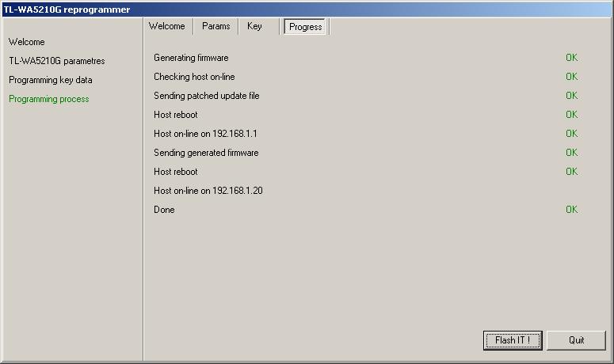Click OK status beside Generating firmware
The image size is (614, 364).
tap(572, 58)
